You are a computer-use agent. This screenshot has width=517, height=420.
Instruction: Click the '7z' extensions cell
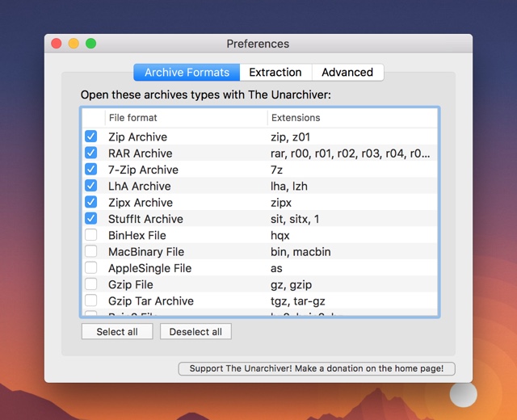(276, 170)
